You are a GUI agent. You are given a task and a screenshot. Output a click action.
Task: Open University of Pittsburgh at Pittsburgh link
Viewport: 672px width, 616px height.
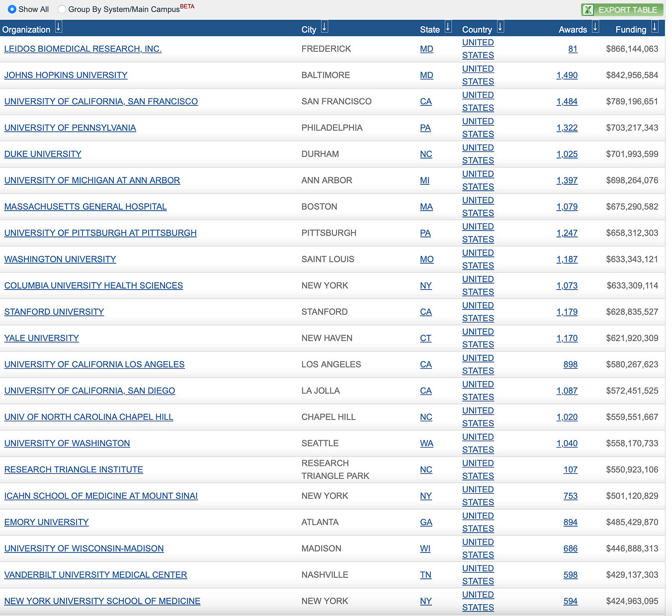point(100,233)
